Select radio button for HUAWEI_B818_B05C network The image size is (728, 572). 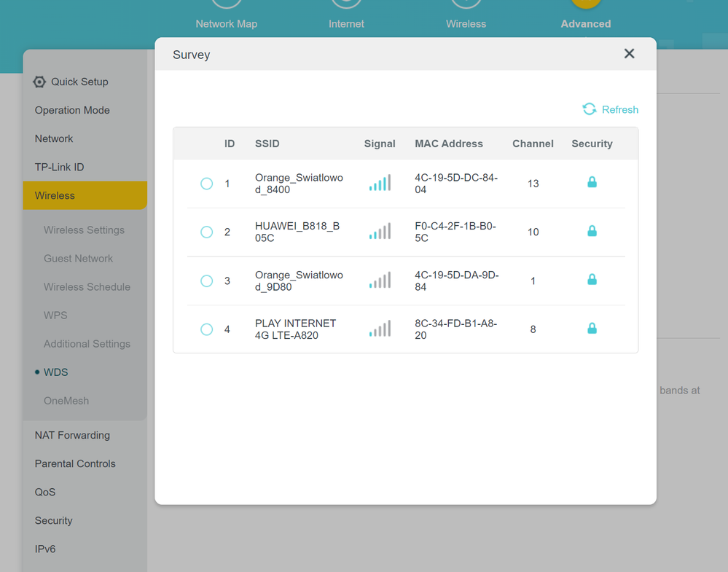click(207, 232)
